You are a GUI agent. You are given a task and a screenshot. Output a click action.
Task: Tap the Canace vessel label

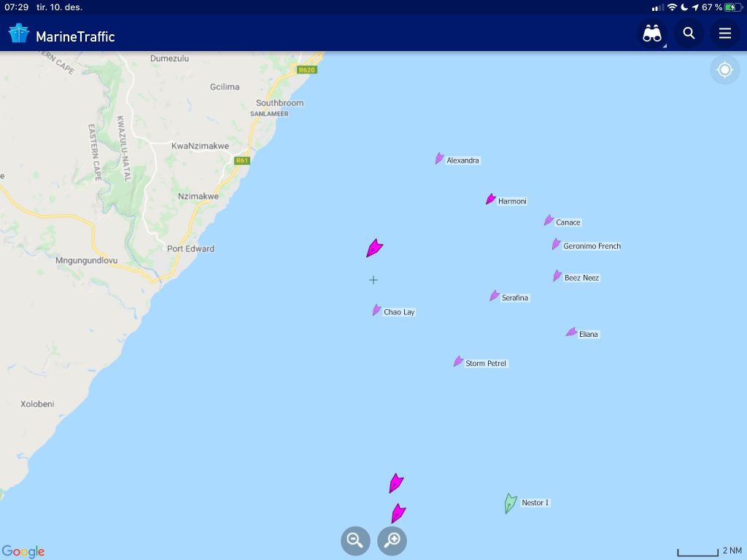[568, 222]
